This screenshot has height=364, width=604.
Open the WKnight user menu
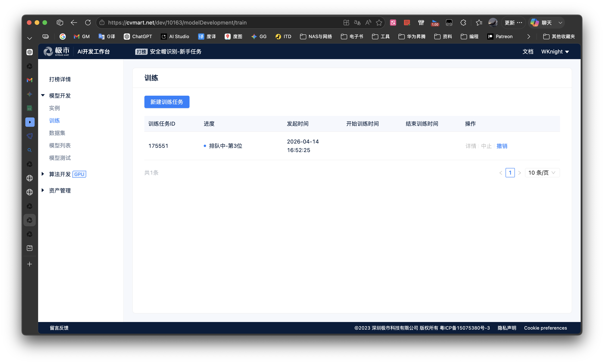(555, 52)
